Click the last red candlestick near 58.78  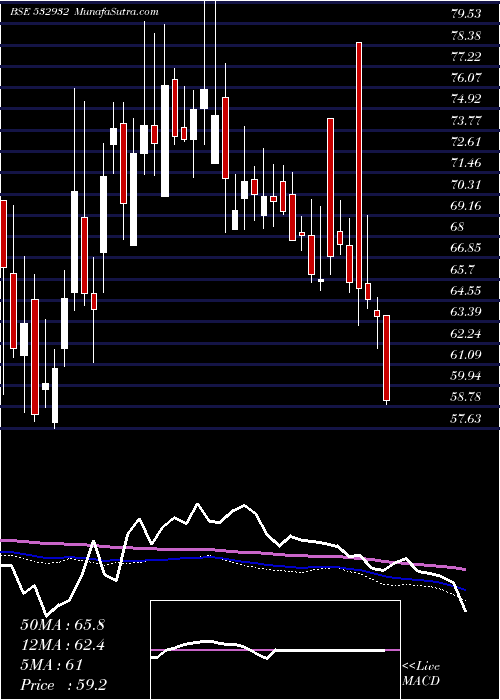point(387,358)
